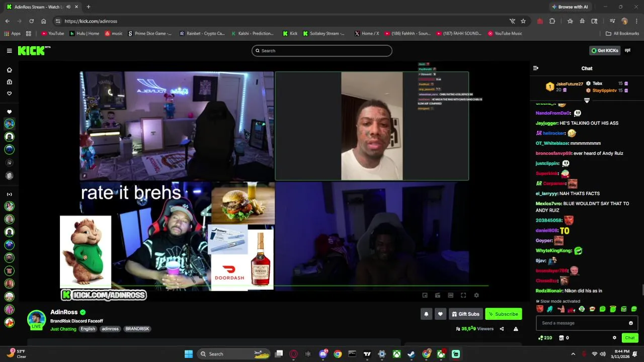Mute the AdinRoss browser tab audio

coord(68,7)
